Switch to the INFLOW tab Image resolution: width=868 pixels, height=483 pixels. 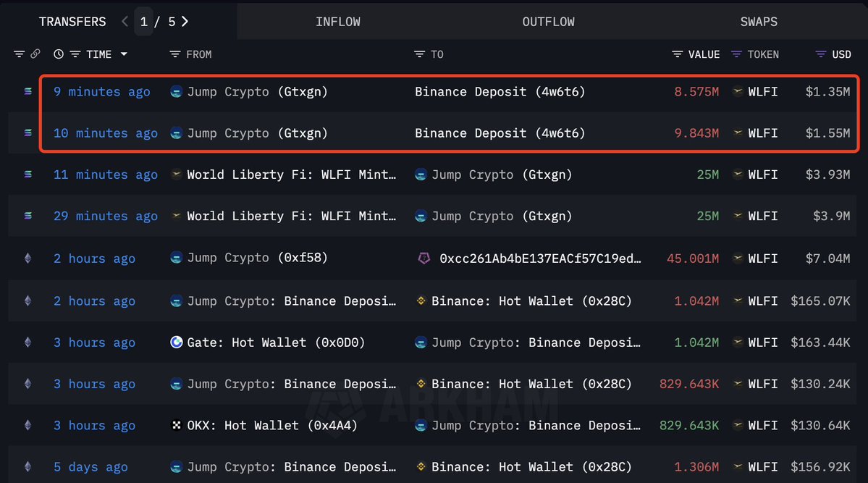(337, 22)
